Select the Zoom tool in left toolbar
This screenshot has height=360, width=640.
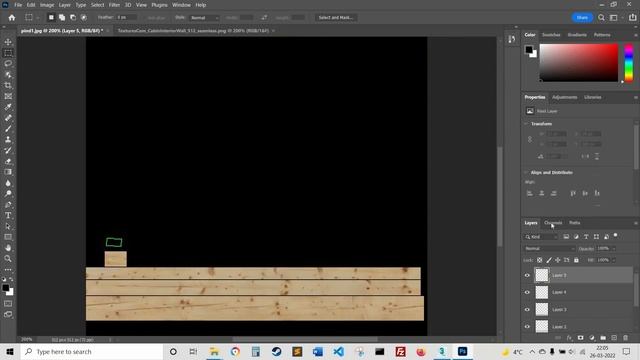point(8,258)
